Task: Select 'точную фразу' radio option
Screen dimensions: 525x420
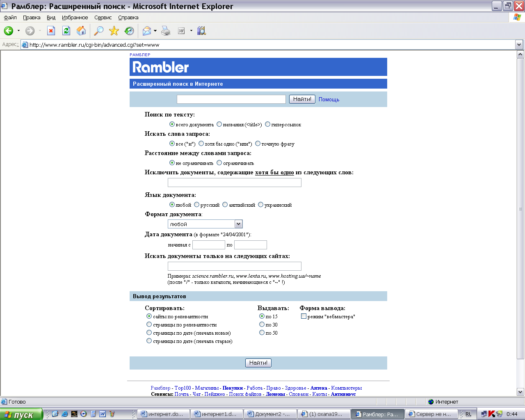Action: (x=258, y=144)
